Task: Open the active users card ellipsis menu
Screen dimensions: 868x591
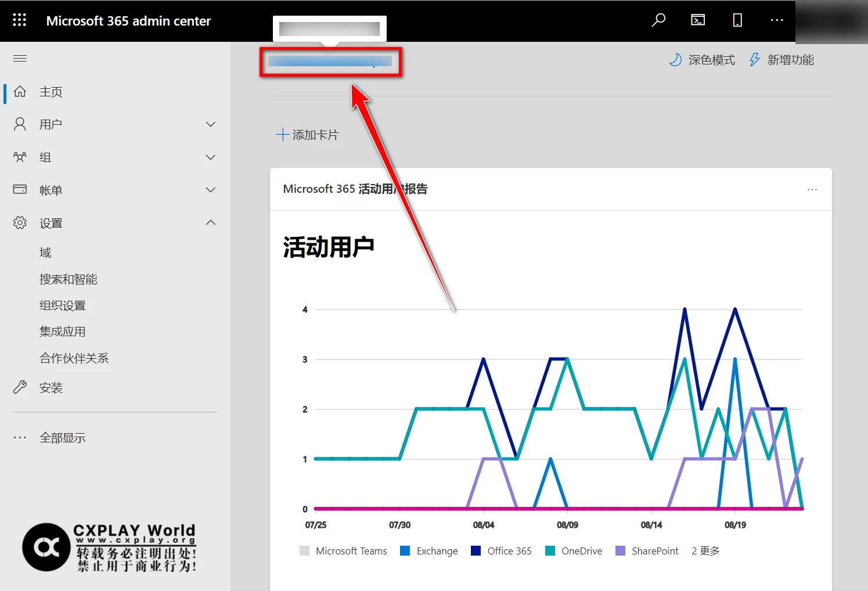Action: point(812,189)
